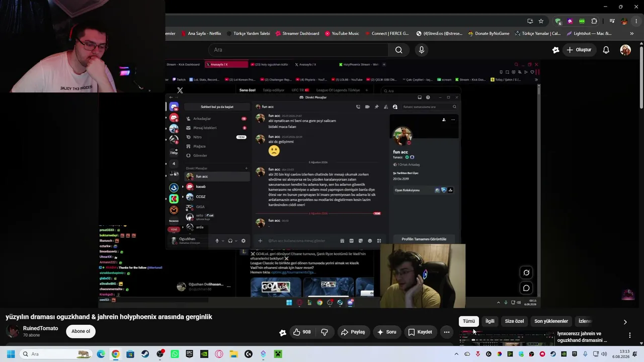Viewport: 644px width, 362px height.
Task: Click the Chrome icon in the taskbar
Action: pos(116,354)
